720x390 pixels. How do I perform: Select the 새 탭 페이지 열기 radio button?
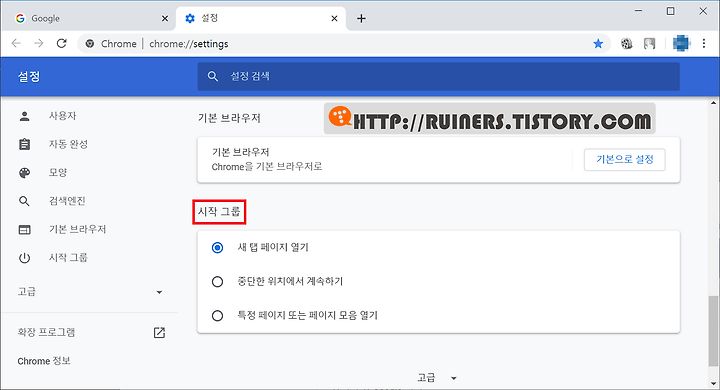tap(217, 248)
